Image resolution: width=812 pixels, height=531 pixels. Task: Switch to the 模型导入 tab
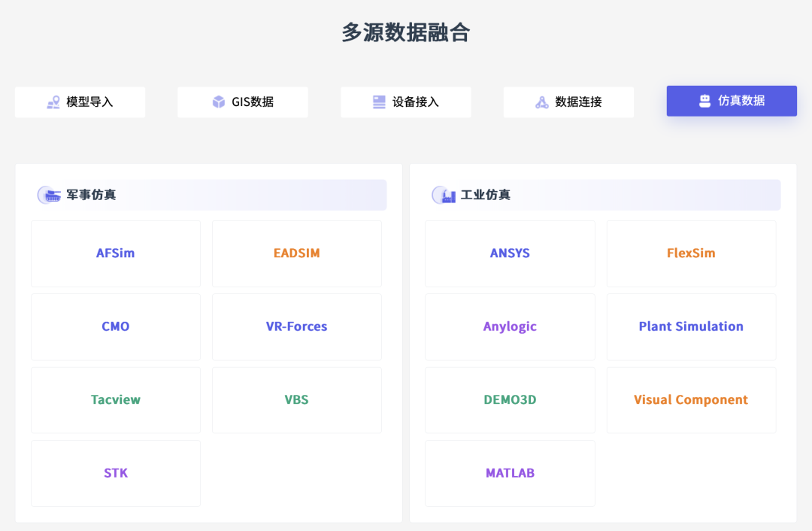tap(80, 102)
